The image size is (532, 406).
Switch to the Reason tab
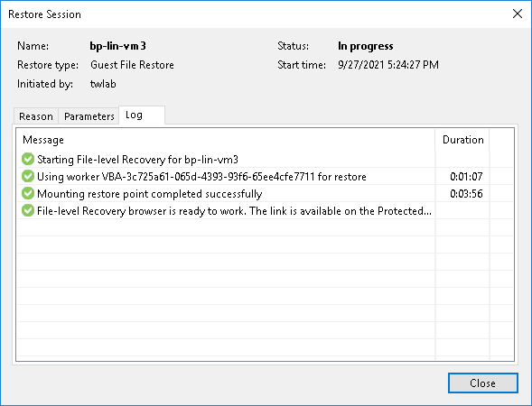pyautogui.click(x=36, y=116)
